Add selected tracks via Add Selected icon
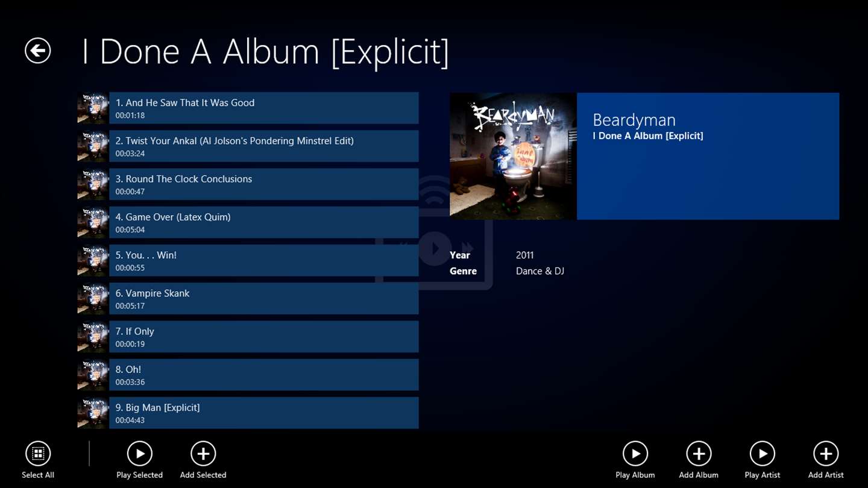This screenshot has height=488, width=868. pyautogui.click(x=203, y=454)
